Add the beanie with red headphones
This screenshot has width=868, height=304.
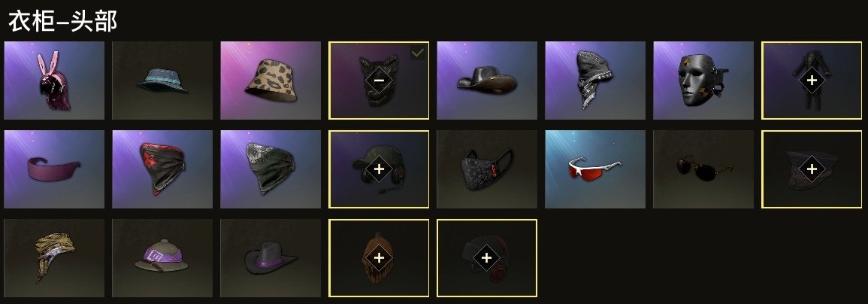click(x=487, y=258)
